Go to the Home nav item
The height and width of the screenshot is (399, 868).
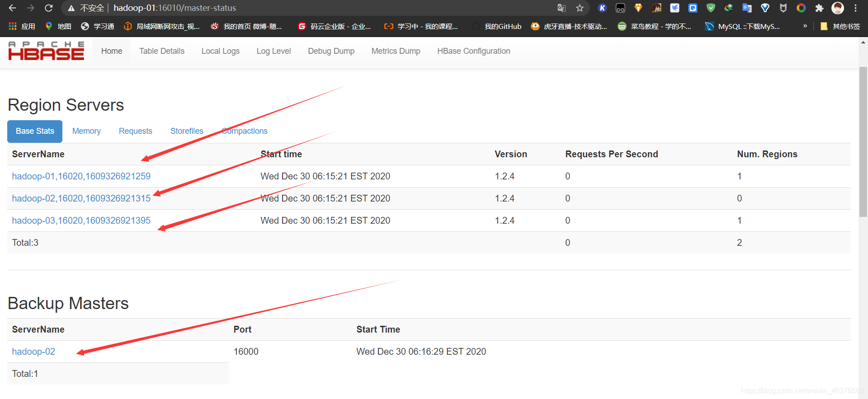coord(112,51)
